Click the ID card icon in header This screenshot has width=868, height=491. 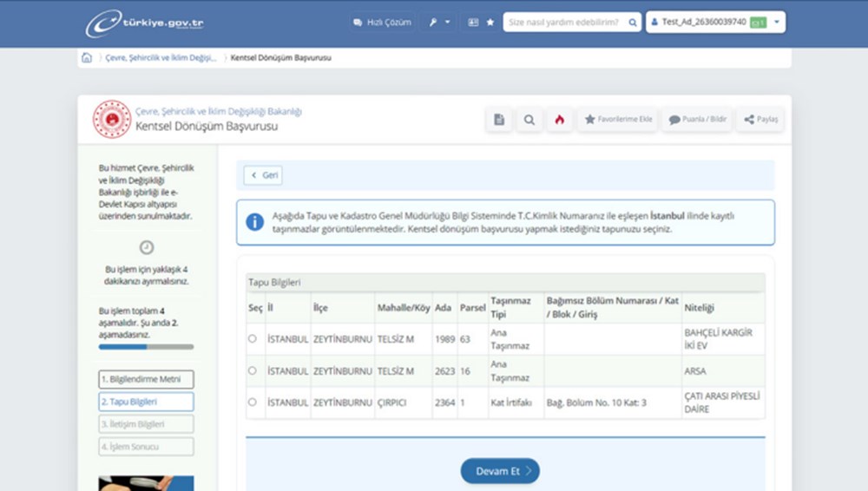point(473,23)
